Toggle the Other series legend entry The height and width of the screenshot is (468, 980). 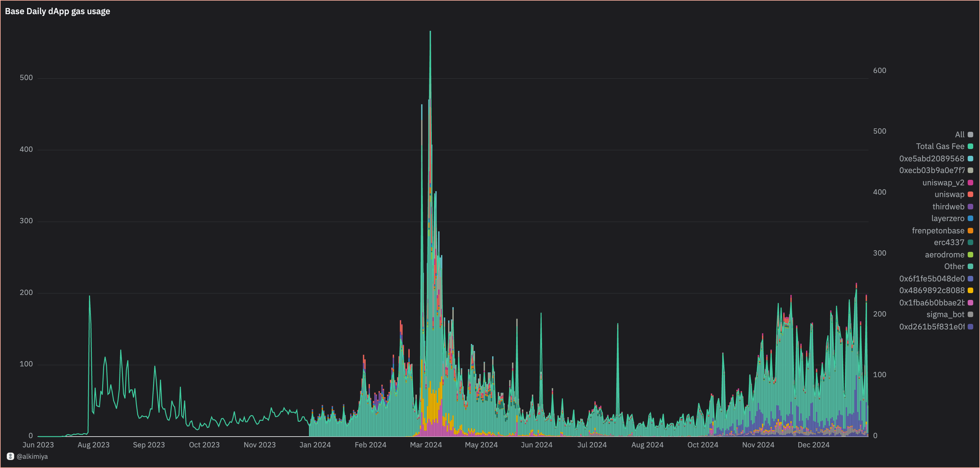point(954,266)
